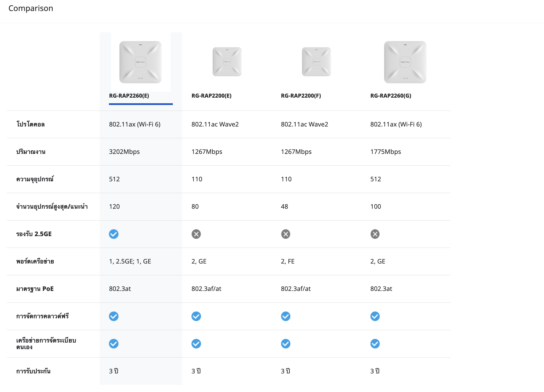Select the RG-RAP2260(G) model name

pos(391,96)
